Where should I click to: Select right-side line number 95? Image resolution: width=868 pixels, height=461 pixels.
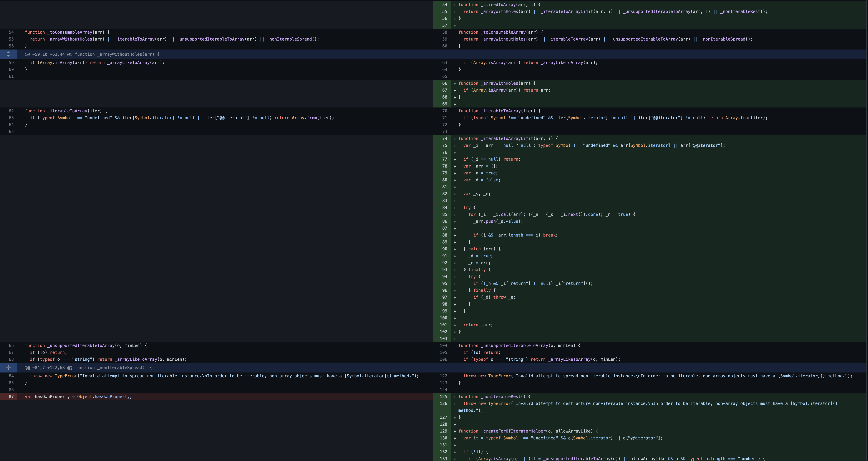pyautogui.click(x=444, y=283)
